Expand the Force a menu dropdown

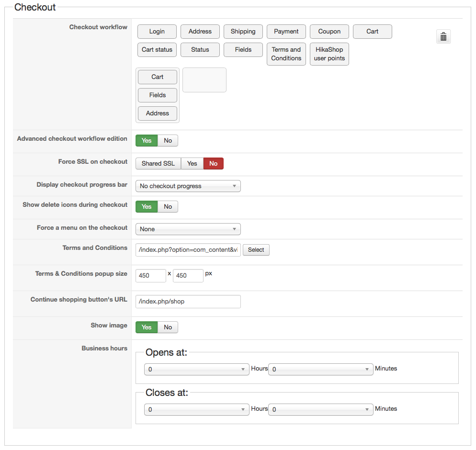(x=188, y=229)
